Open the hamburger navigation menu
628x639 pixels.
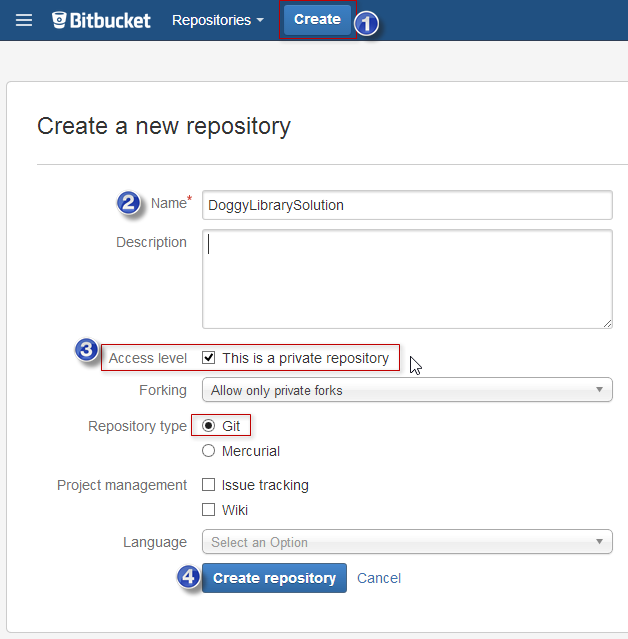[x=24, y=20]
